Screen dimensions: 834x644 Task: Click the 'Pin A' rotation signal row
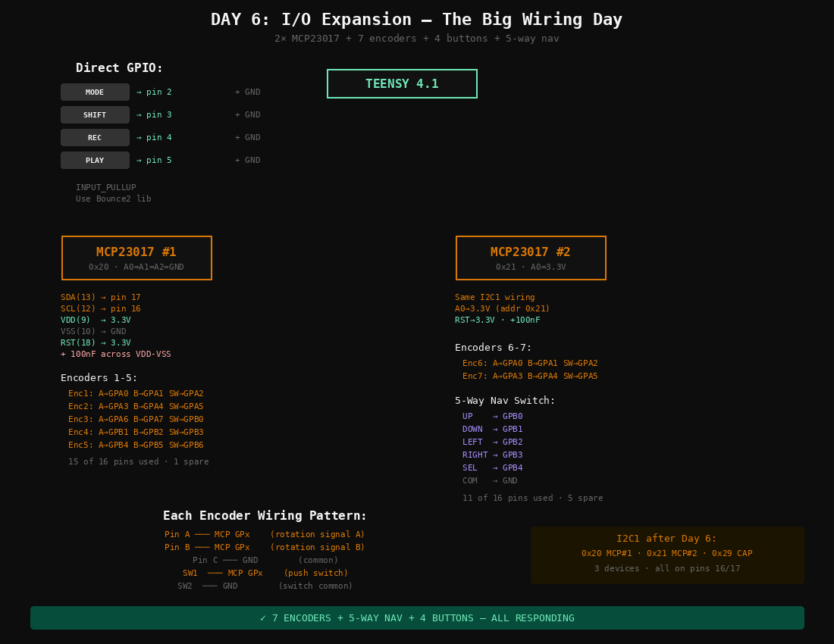point(265,535)
